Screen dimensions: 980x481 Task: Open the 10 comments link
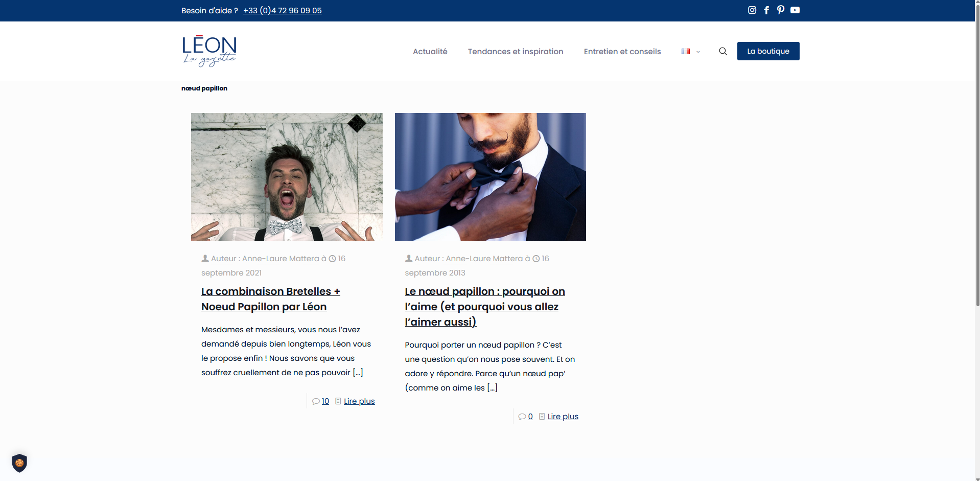tap(325, 401)
